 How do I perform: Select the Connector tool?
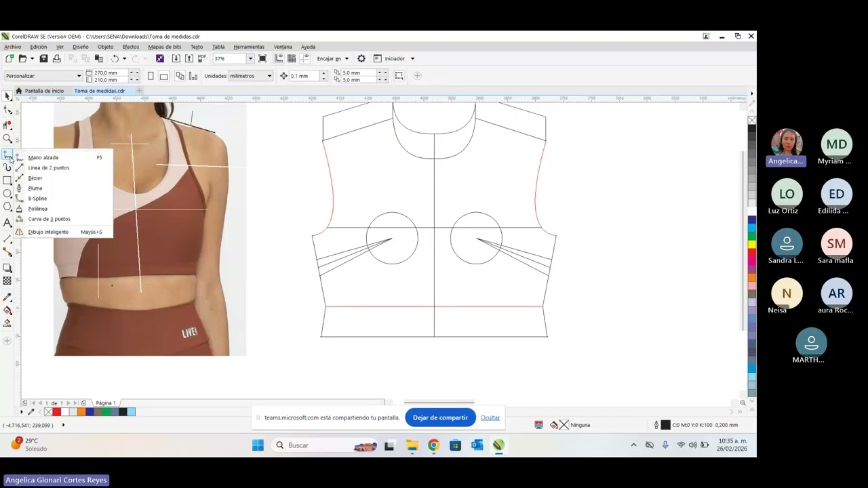pyautogui.click(x=7, y=252)
